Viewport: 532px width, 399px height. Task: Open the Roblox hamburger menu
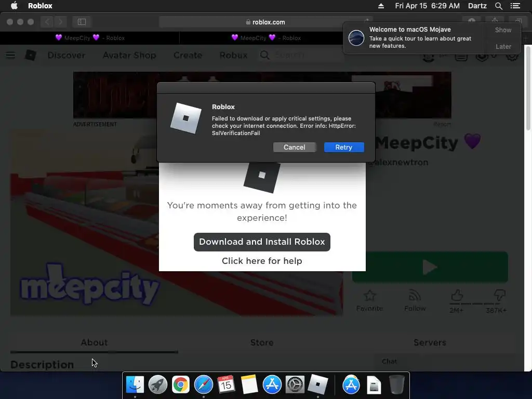click(x=10, y=55)
